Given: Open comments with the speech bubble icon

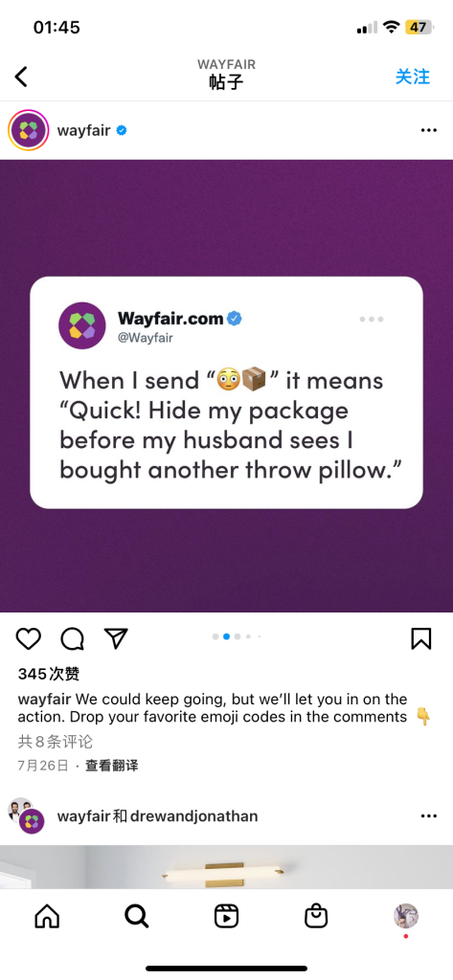Looking at the screenshot, I should pyautogui.click(x=73, y=638).
